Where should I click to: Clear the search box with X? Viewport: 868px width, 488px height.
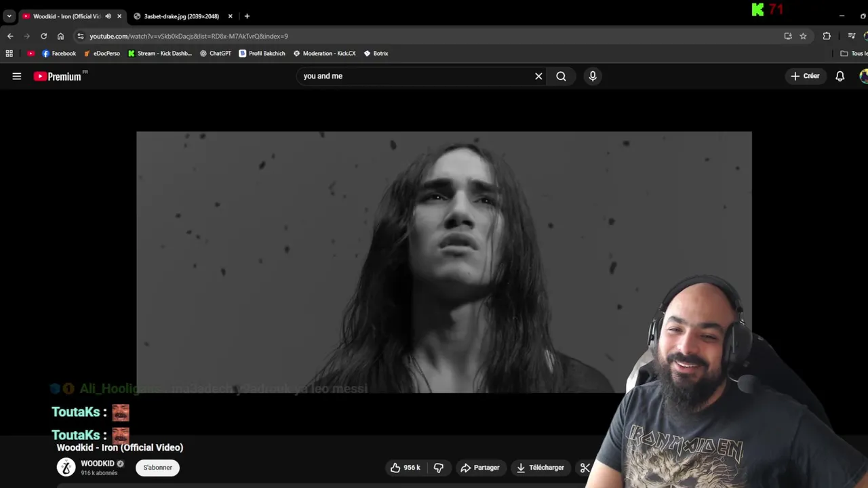538,76
